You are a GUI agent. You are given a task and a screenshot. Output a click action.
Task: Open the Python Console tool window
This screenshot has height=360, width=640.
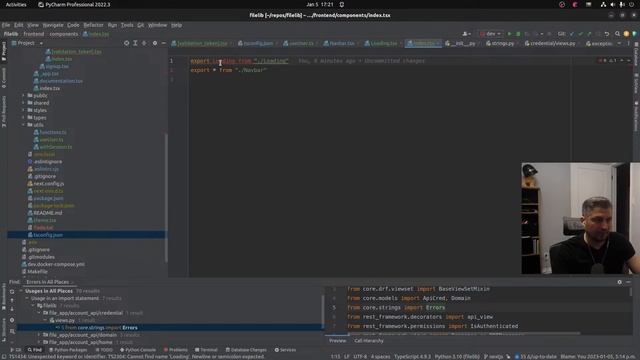138,350
